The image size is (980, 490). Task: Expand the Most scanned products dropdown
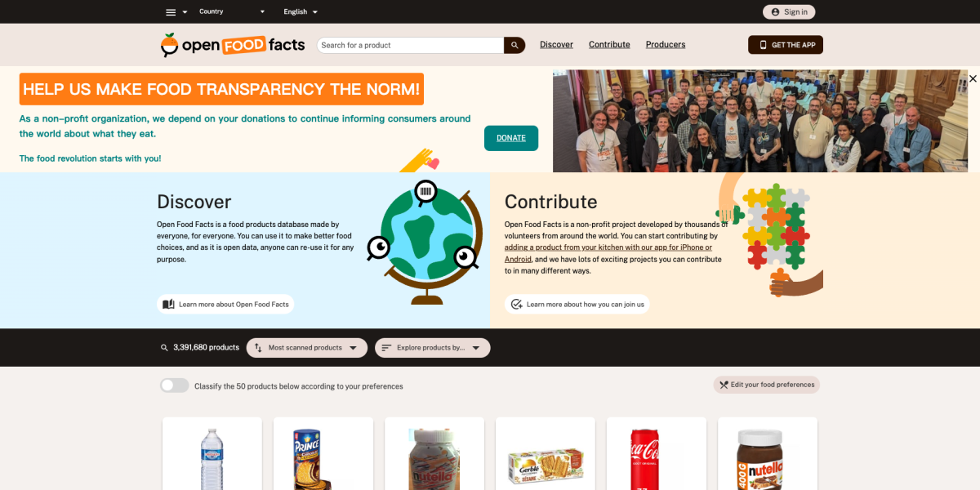click(305, 348)
